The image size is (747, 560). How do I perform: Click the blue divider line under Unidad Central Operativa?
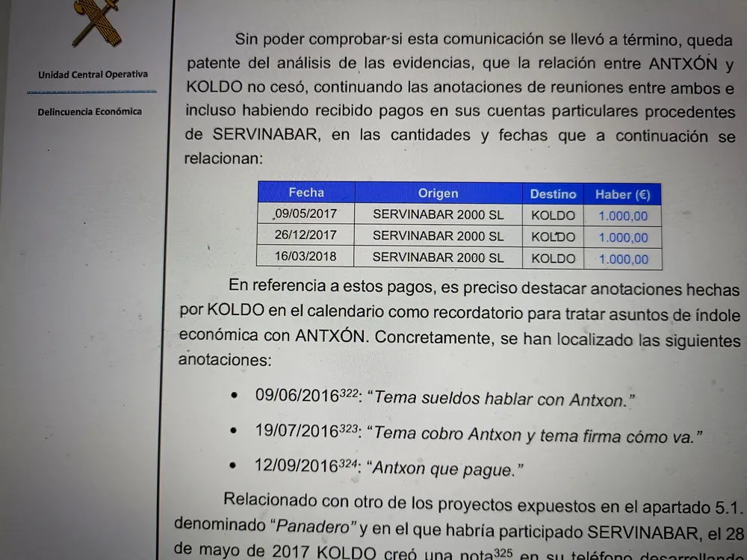(92, 92)
